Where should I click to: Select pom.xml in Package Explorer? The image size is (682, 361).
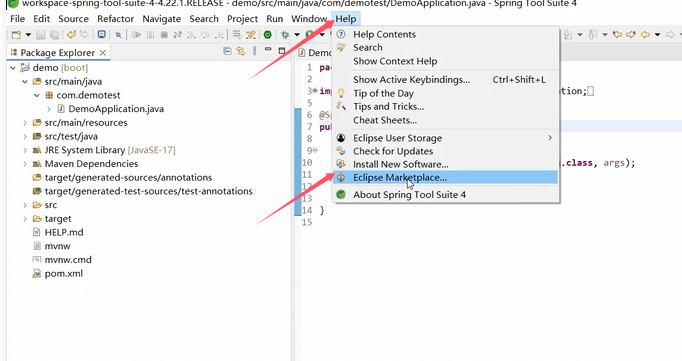coord(64,274)
